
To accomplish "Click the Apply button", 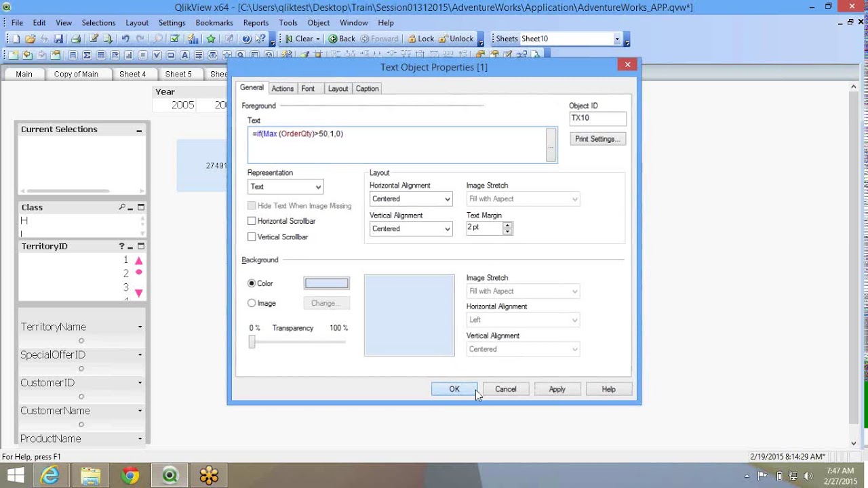I will point(557,390).
